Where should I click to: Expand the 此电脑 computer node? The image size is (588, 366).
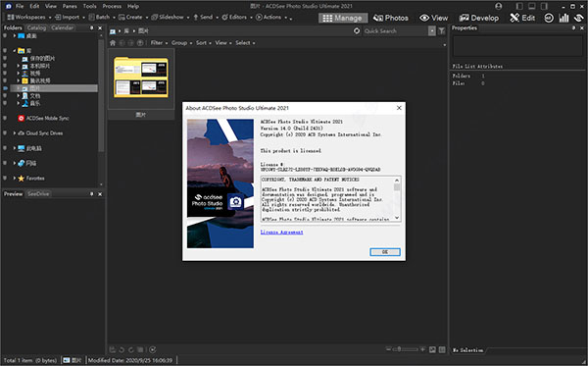coord(15,148)
